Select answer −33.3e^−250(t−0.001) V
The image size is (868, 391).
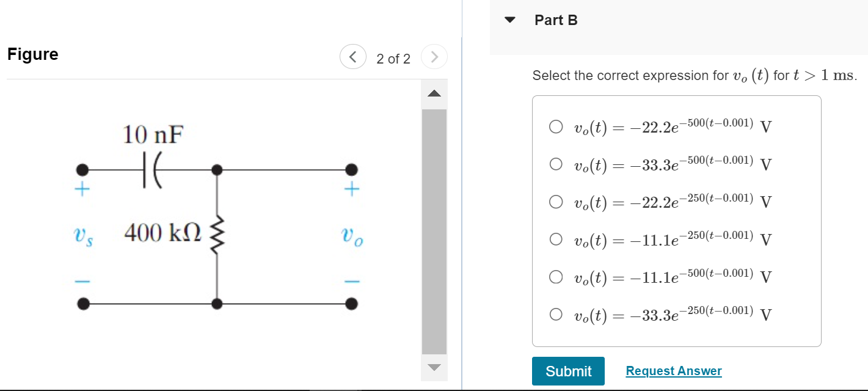(556, 314)
